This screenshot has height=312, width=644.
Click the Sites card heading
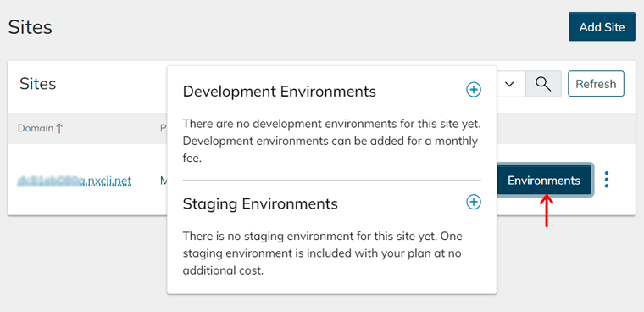38,84
